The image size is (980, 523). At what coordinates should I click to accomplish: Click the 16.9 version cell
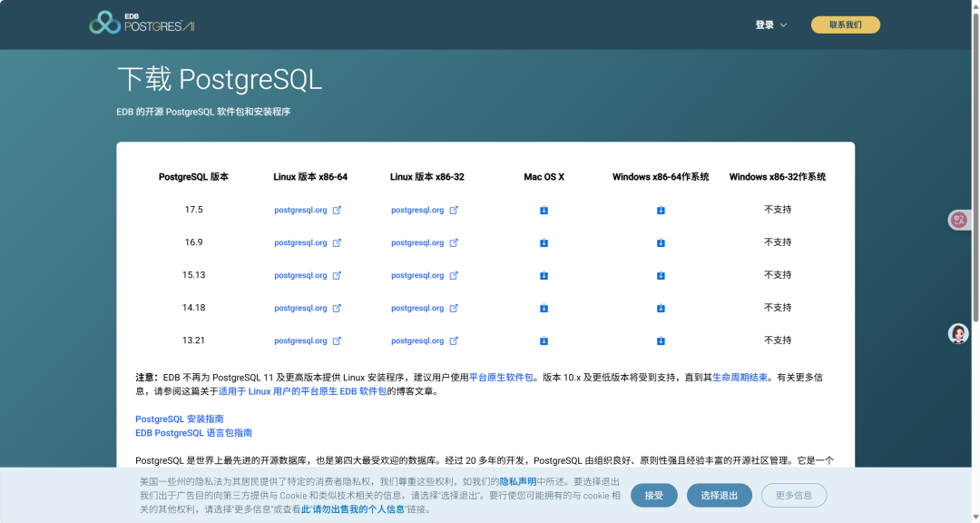click(x=194, y=242)
